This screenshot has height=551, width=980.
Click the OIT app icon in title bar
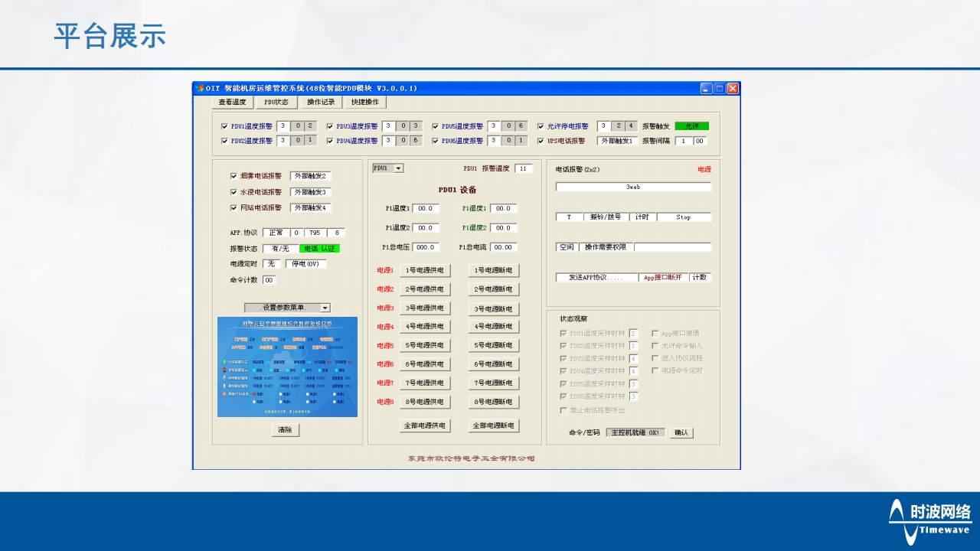(200, 89)
